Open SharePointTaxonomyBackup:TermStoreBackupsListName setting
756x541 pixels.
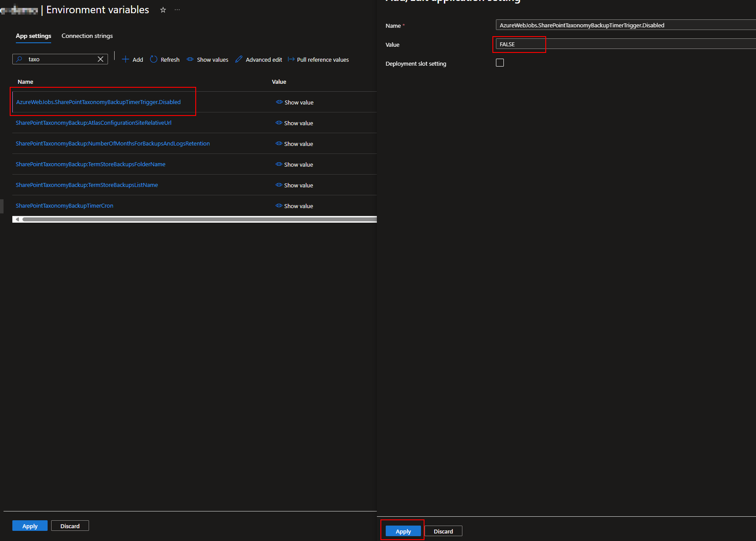click(87, 185)
